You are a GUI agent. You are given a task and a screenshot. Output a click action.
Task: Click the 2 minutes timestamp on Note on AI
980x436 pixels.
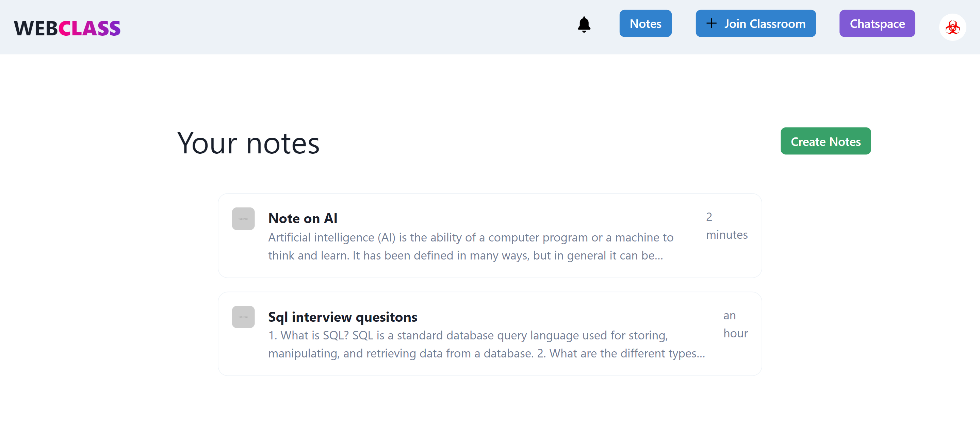pos(726,225)
